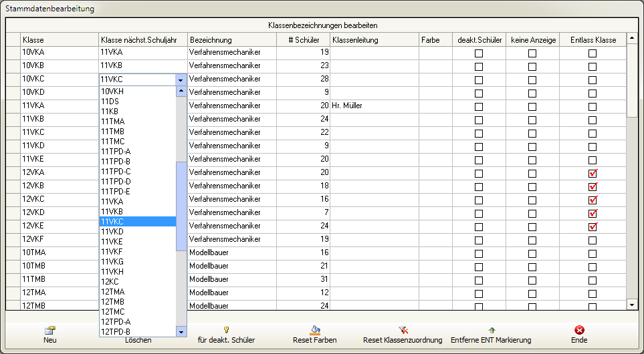Collapse the 11VKC combo box dropdown arrow
The width and height of the screenshot is (644, 354).
point(181,80)
